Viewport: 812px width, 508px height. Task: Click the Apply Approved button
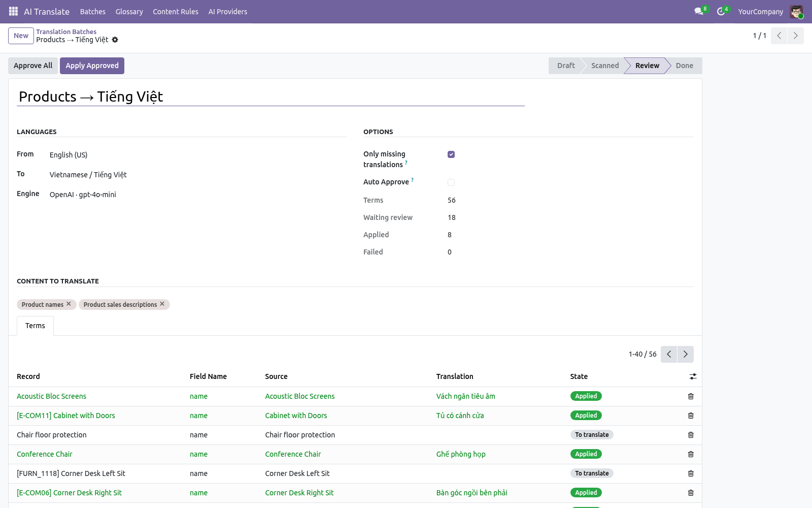[92, 66]
